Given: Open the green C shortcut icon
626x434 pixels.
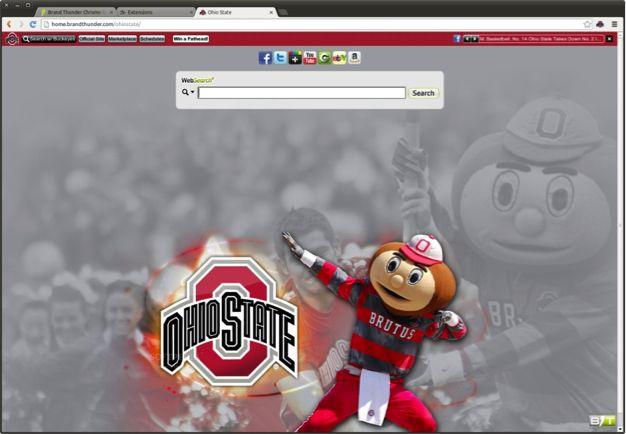Looking at the screenshot, I should click(x=325, y=58).
